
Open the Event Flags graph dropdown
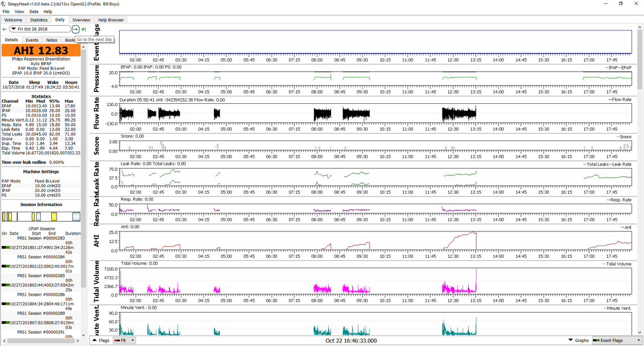click(x=616, y=340)
